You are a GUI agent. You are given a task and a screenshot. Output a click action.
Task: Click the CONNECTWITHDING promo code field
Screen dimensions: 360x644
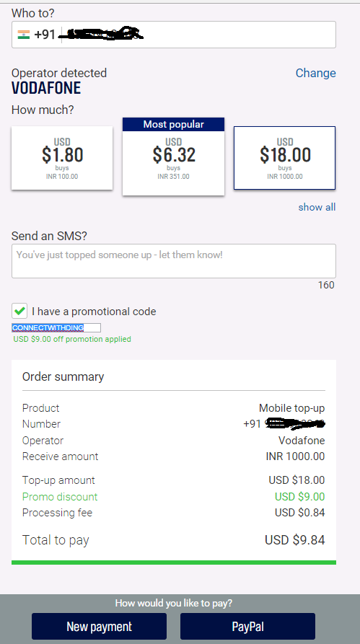56,327
